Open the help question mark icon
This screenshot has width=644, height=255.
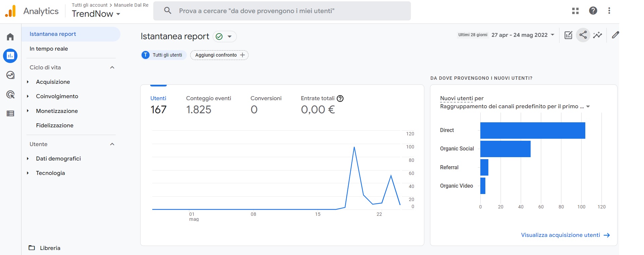point(593,11)
